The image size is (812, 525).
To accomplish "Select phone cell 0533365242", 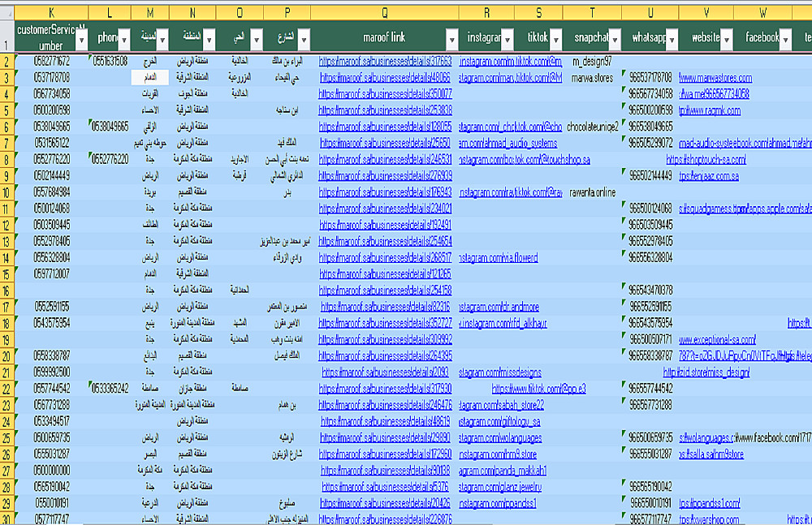I will pyautogui.click(x=110, y=389).
